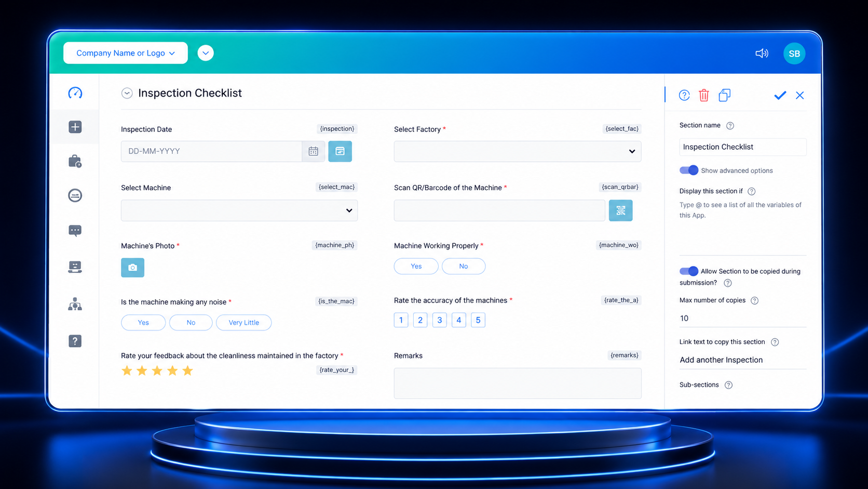The width and height of the screenshot is (868, 489).
Task: Rate machine accuracy as 2
Action: [x=420, y=320]
